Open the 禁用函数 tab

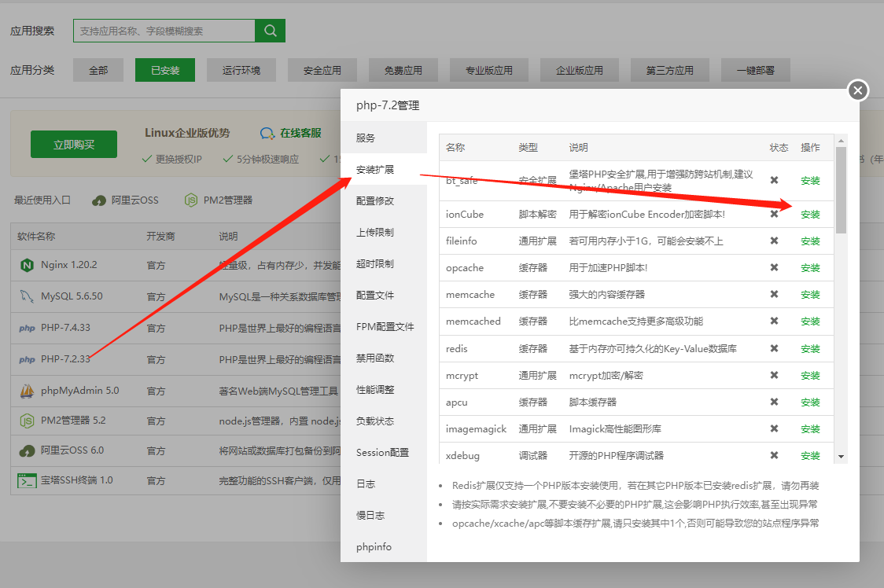(x=383, y=358)
